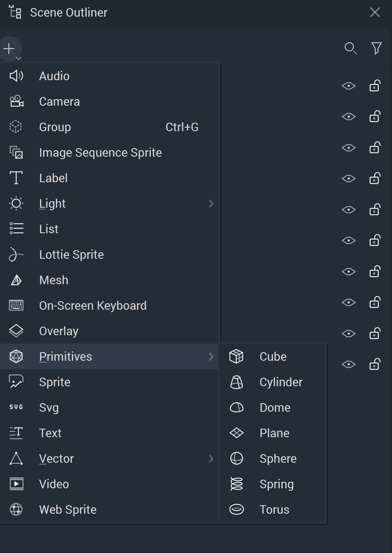Toggle the lock icon on topmost row
Image resolution: width=392 pixels, height=553 pixels.
(x=375, y=86)
